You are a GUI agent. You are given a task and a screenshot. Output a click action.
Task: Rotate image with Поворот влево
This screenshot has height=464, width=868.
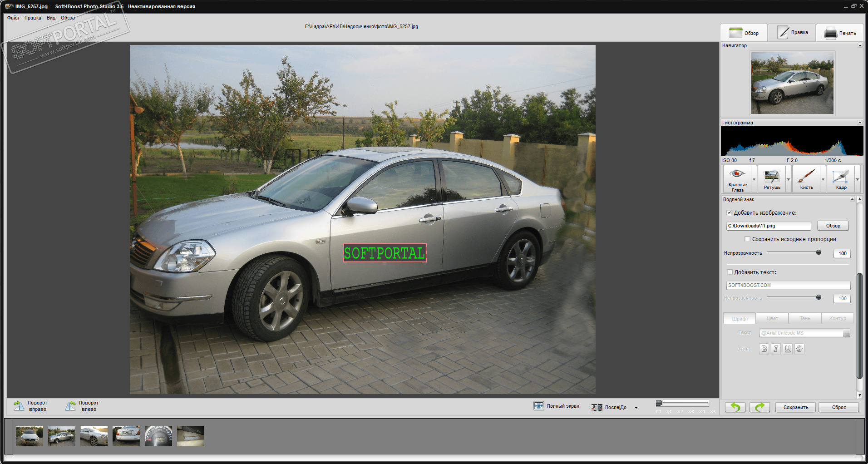coord(82,406)
